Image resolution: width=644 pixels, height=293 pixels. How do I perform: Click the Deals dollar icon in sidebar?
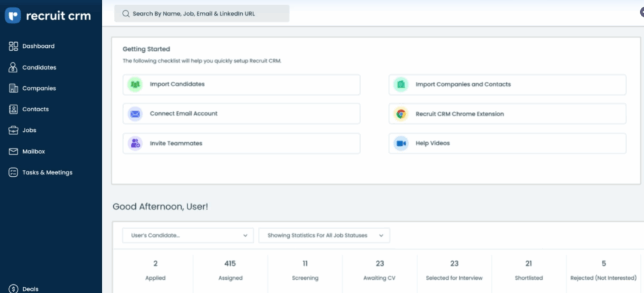point(13,289)
